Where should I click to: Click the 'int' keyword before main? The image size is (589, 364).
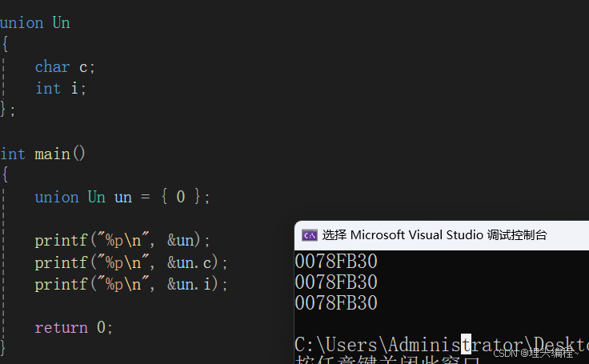[x=13, y=154]
